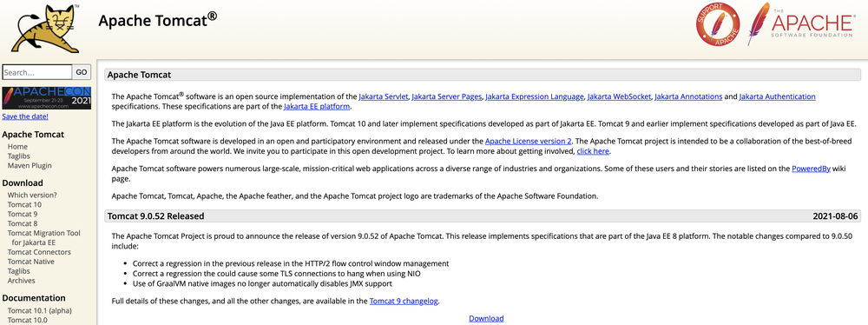Follow the Jakarta Expression Language link

(x=534, y=96)
